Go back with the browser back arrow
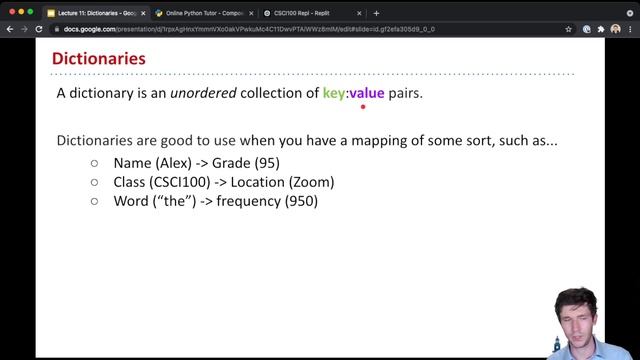The width and height of the screenshot is (640, 360). 10,29
